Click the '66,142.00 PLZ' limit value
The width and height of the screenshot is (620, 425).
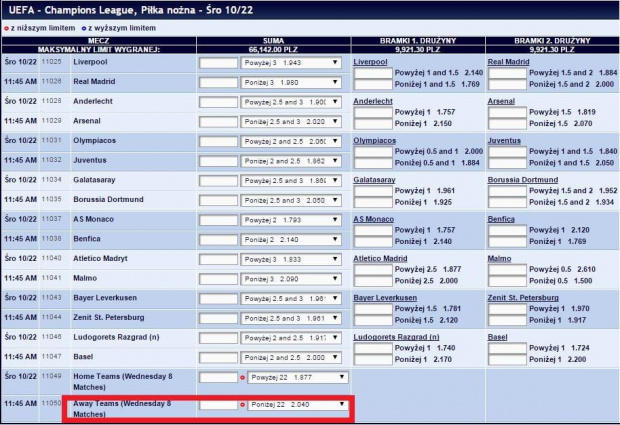273,49
